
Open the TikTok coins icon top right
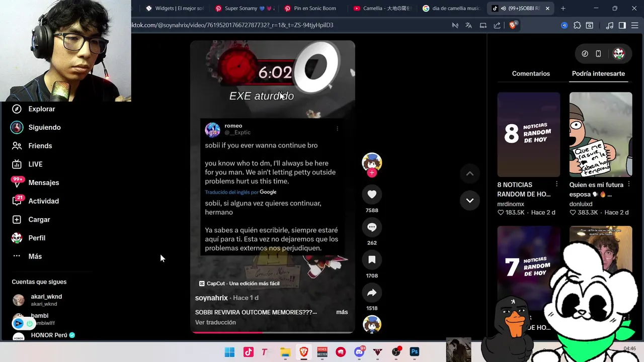[585, 54]
